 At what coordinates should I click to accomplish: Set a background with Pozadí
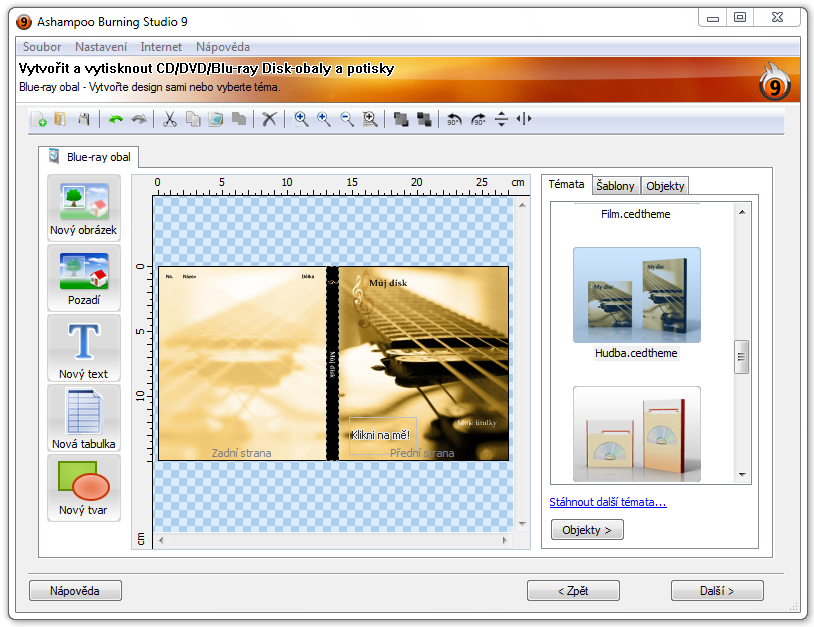point(84,278)
